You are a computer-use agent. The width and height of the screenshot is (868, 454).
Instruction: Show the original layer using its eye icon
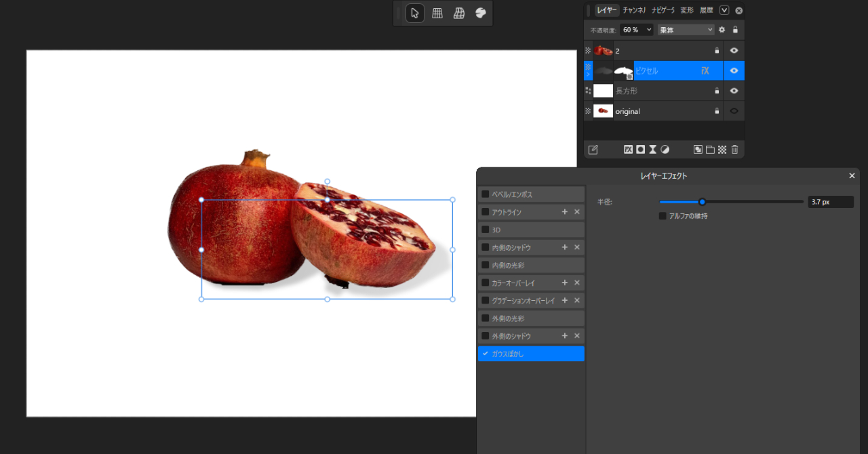point(734,111)
